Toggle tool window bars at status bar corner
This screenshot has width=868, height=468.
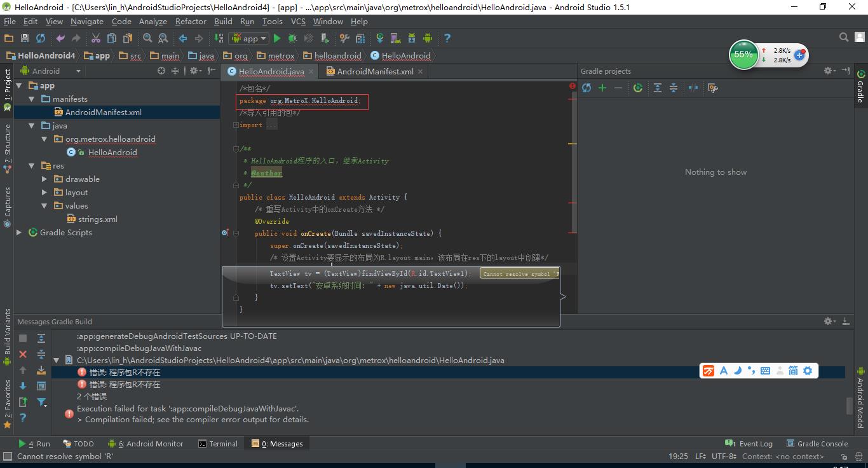pos(8,456)
